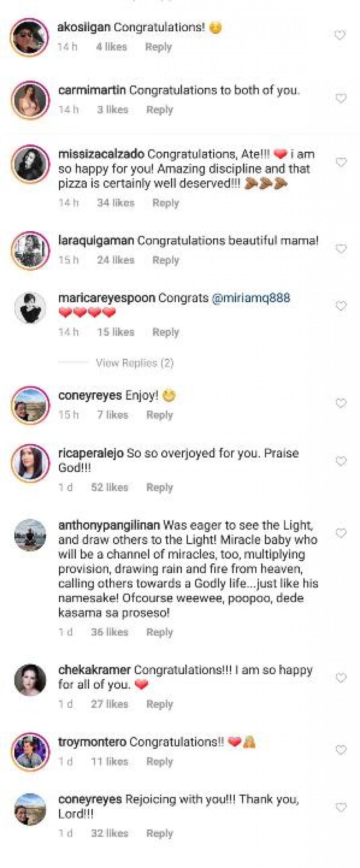Open carmimartin's profile picture
Screen dimensions: 360x868
30,98
